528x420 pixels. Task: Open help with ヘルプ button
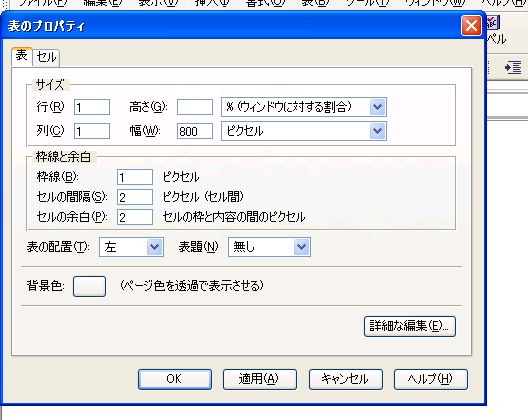[431, 379]
